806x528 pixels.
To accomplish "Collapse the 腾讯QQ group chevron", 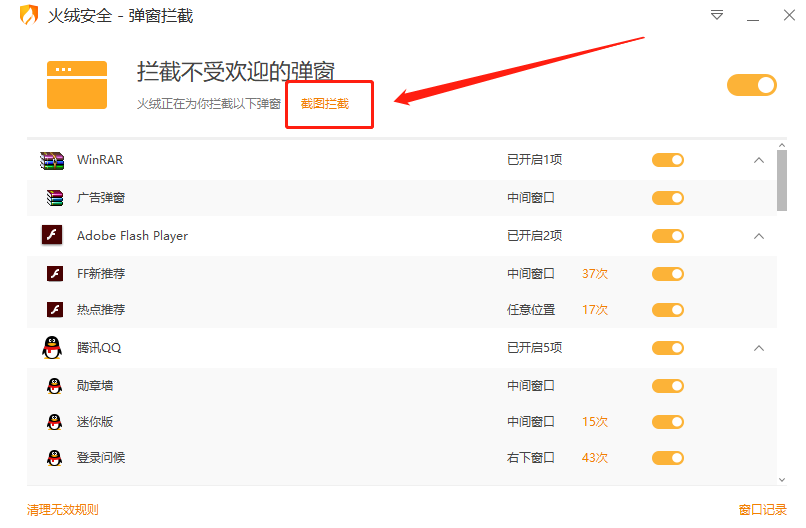I will pos(759,349).
